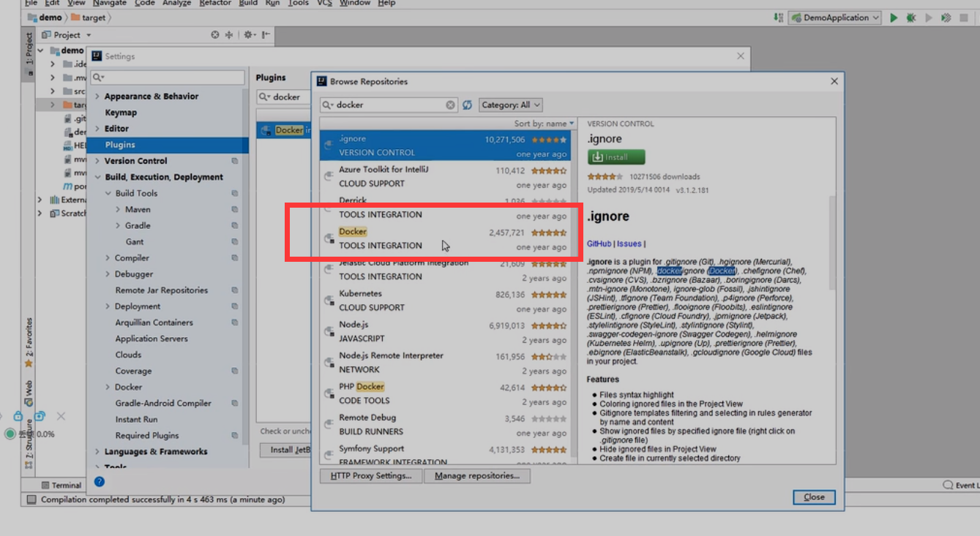This screenshot has height=536, width=980.
Task: Focus the Settings tree search field
Action: 168,77
